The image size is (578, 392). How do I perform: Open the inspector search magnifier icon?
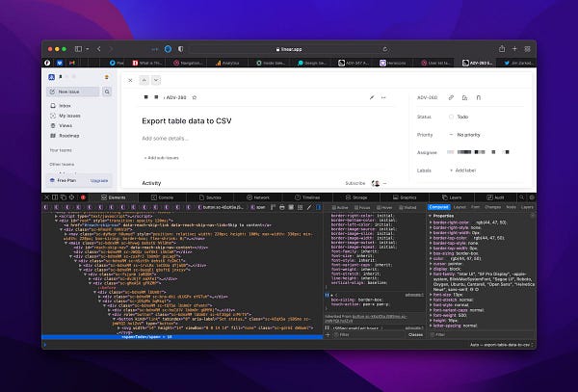pos(521,197)
